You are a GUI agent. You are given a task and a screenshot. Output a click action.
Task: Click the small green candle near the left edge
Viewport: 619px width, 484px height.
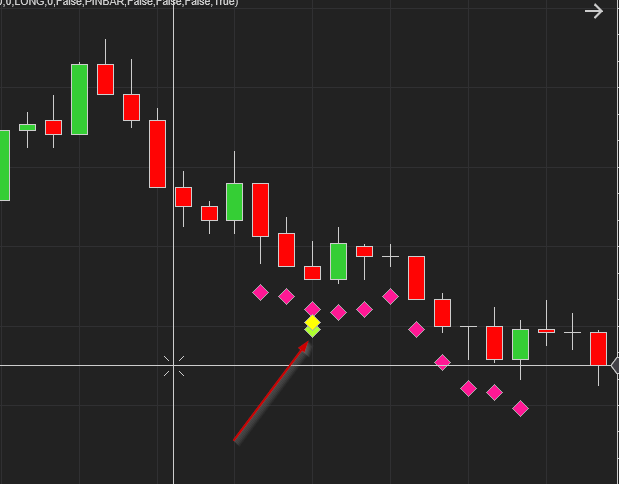[x=27, y=127]
